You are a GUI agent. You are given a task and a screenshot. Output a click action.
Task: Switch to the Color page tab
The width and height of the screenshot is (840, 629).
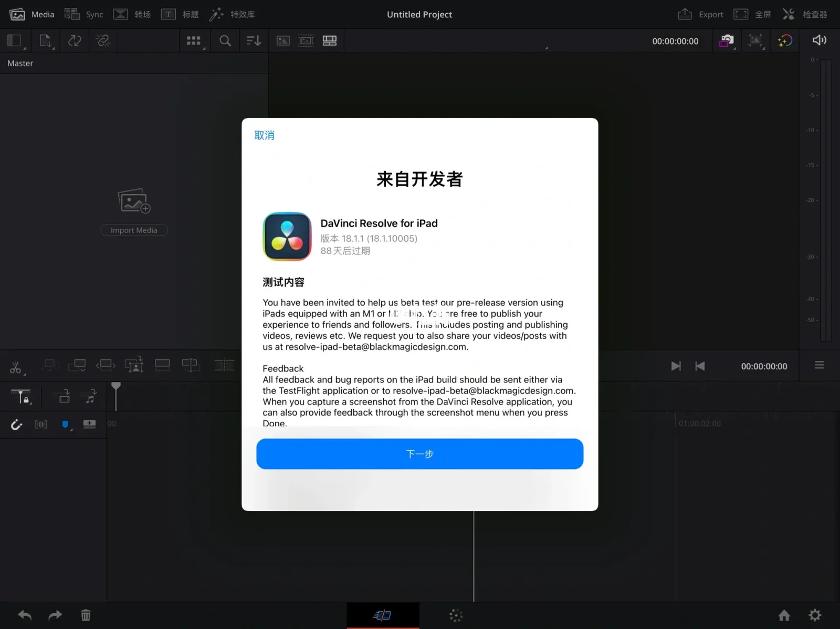pos(456,615)
